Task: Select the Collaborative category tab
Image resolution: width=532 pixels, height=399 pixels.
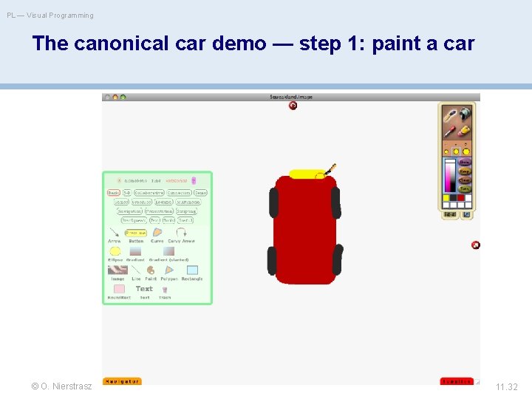Action: click(149, 193)
